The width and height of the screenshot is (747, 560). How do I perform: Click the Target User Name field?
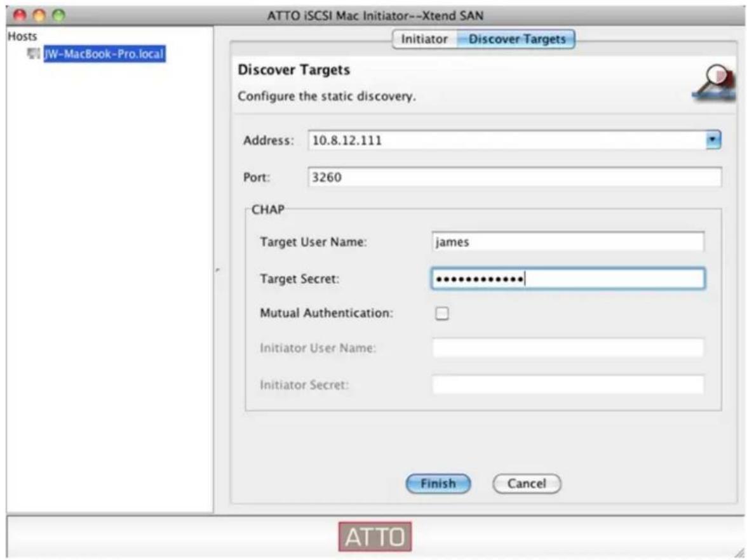point(568,242)
